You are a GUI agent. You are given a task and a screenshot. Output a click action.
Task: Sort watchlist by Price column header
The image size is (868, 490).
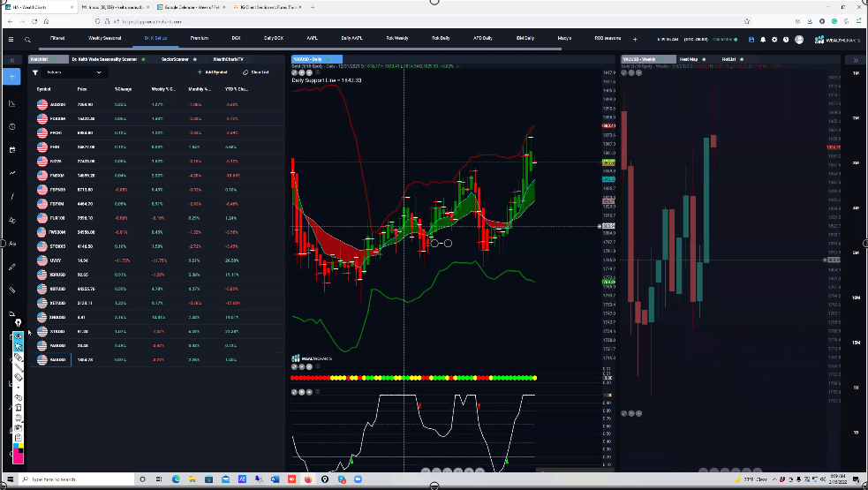click(x=82, y=89)
